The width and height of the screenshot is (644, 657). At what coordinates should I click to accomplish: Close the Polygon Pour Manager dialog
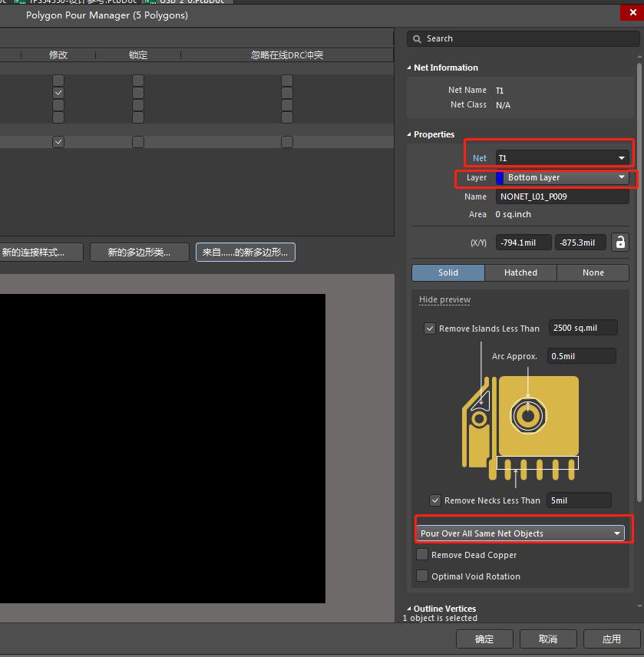(633, 12)
